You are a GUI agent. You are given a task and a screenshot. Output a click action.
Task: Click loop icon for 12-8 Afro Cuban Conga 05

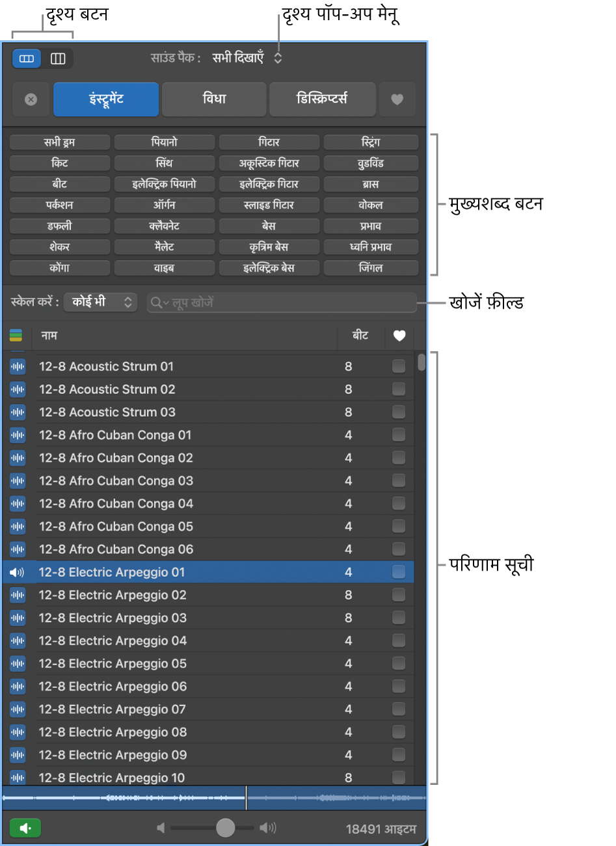(x=18, y=527)
